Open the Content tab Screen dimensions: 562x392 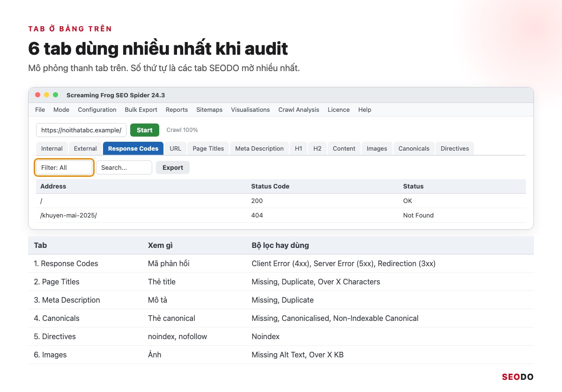344,148
